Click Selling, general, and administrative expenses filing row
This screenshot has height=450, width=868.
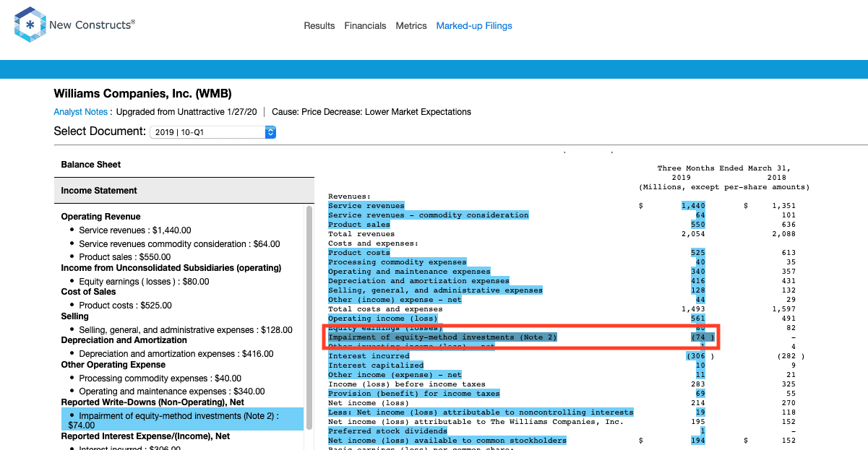(x=435, y=290)
